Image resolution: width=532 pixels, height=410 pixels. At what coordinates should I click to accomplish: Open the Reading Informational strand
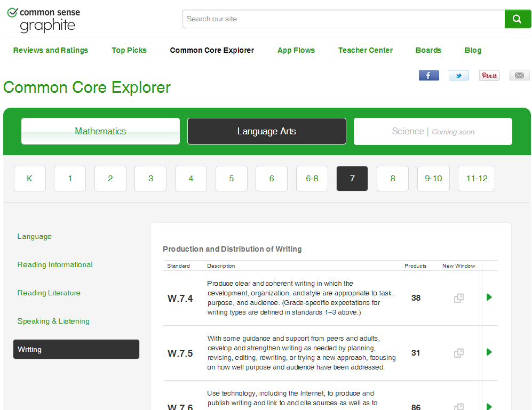(55, 264)
